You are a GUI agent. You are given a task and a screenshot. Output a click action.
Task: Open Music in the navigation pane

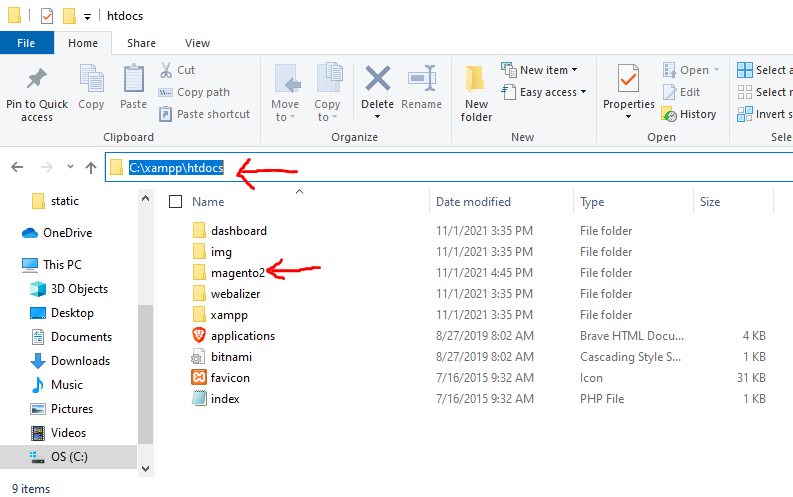click(x=57, y=385)
